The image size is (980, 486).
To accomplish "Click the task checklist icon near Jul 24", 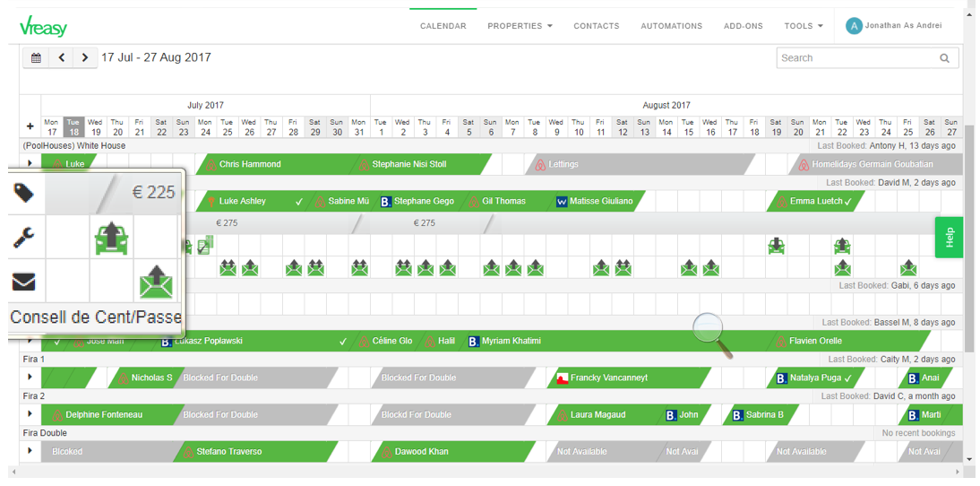I will pos(205,245).
